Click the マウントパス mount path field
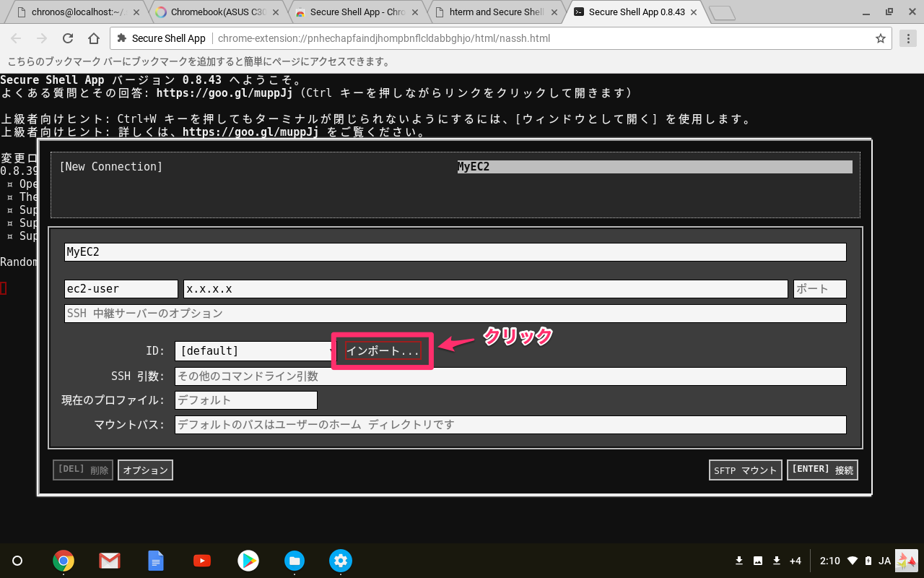 [510, 425]
